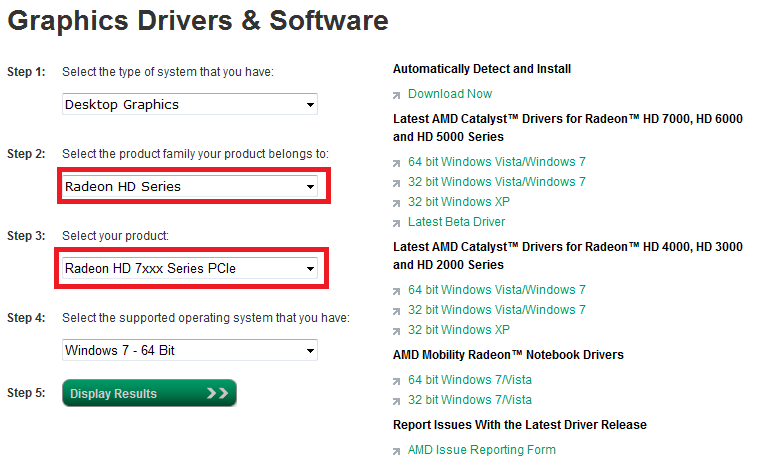
Task: Open 32 bit Vista/Windows 7 link for HD 4000
Action: pos(497,310)
